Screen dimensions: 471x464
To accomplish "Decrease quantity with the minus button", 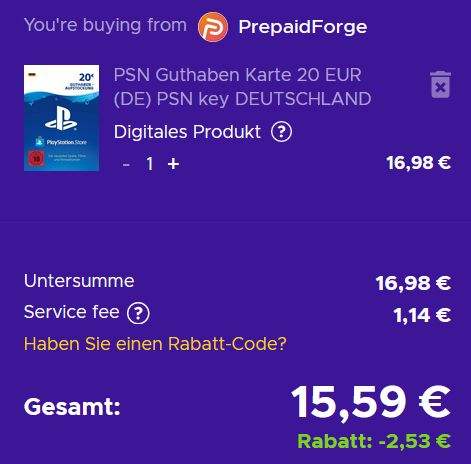I will coord(126,164).
